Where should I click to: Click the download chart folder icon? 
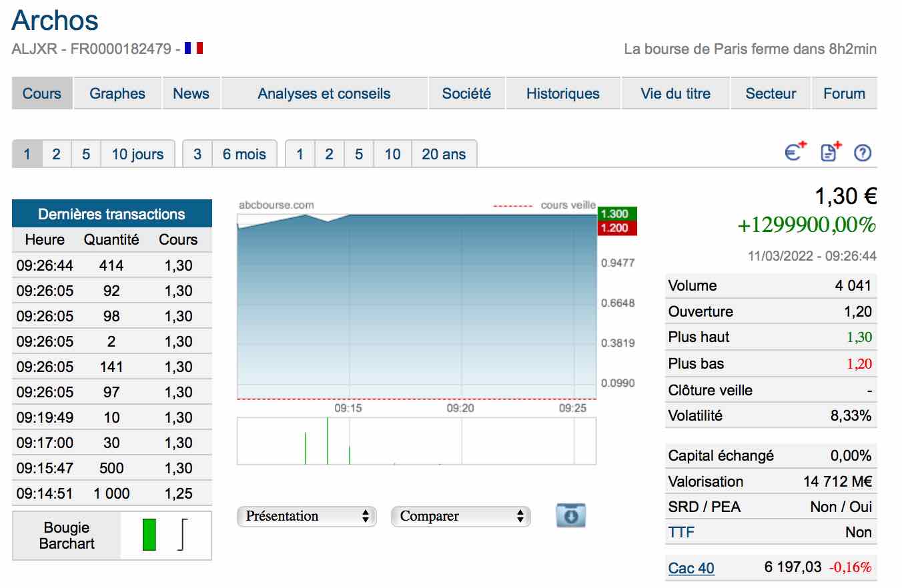click(571, 515)
